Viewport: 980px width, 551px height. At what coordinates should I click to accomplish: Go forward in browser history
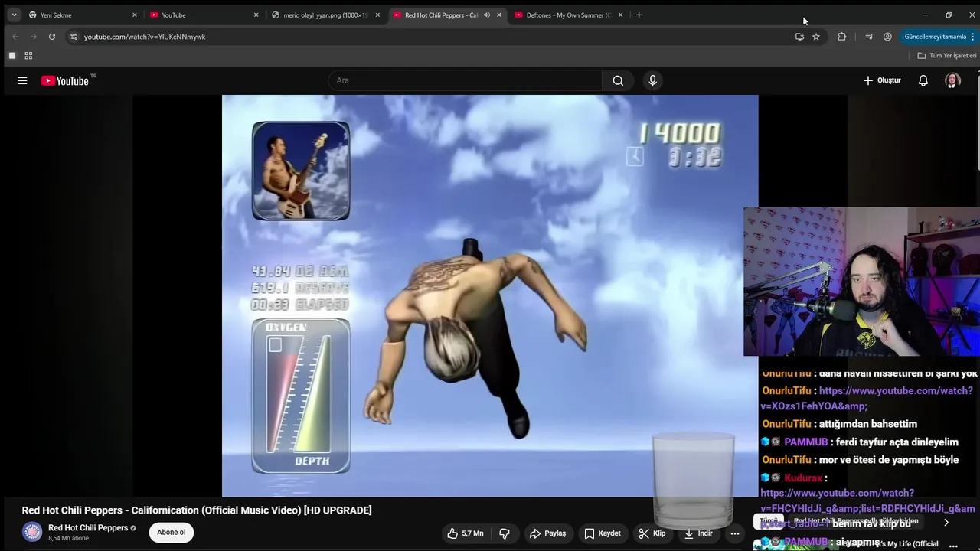(x=33, y=37)
